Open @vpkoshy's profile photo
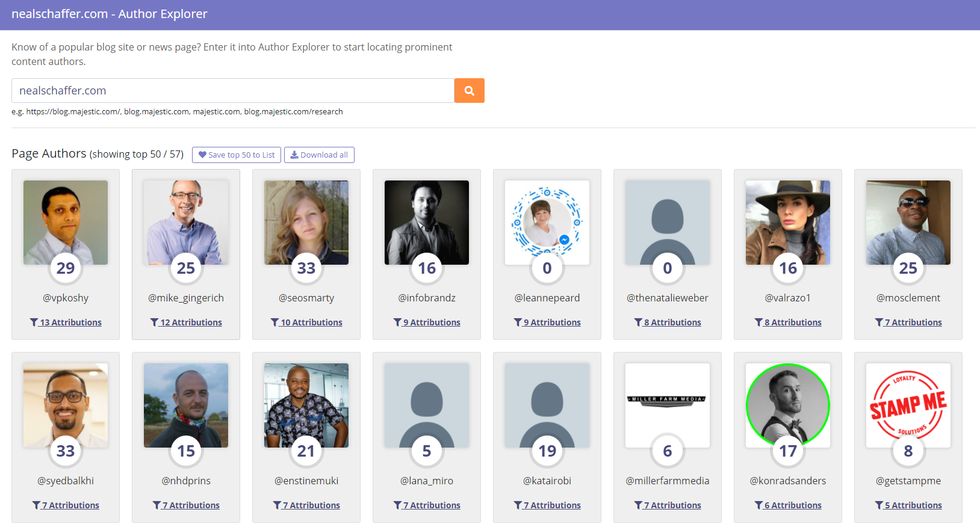This screenshot has height=530, width=980. click(66, 223)
